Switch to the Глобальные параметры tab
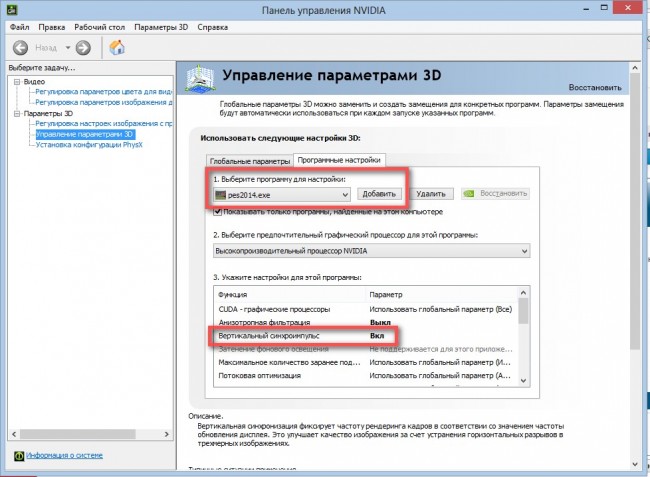This screenshot has height=477, width=650. (249, 159)
